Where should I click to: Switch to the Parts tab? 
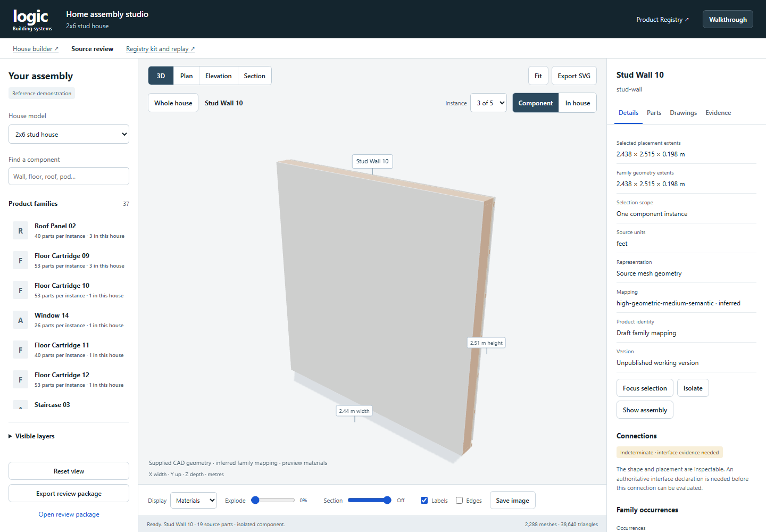654,113
